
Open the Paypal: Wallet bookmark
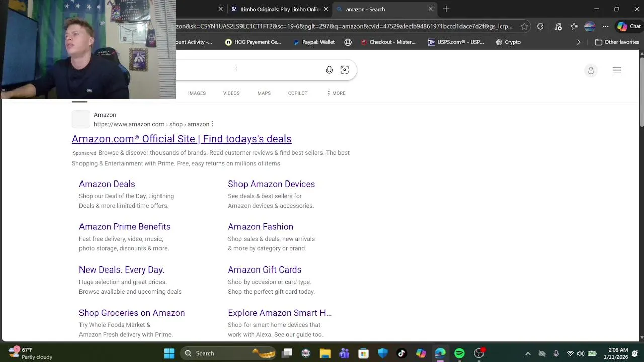314,42
